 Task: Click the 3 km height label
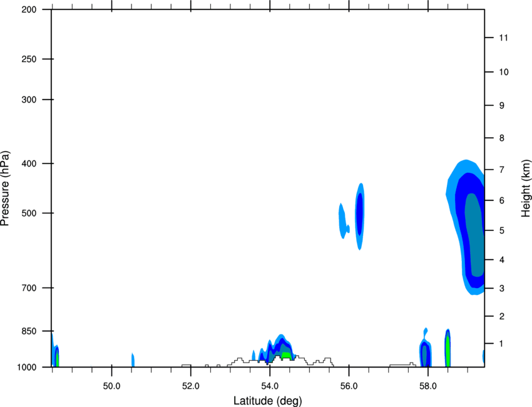pyautogui.click(x=502, y=289)
